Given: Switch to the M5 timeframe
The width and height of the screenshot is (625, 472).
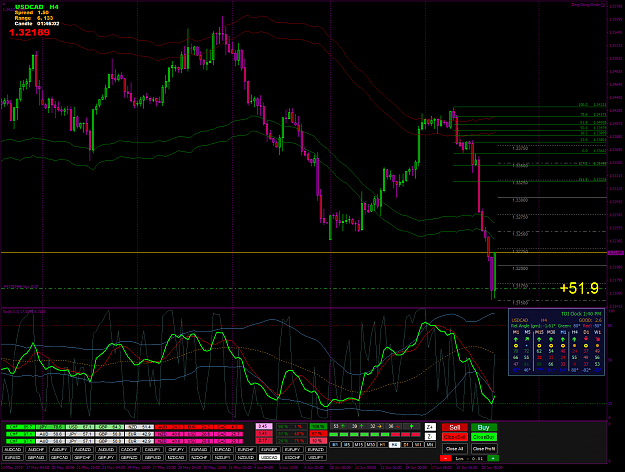Looking at the screenshot, I should tap(347, 444).
